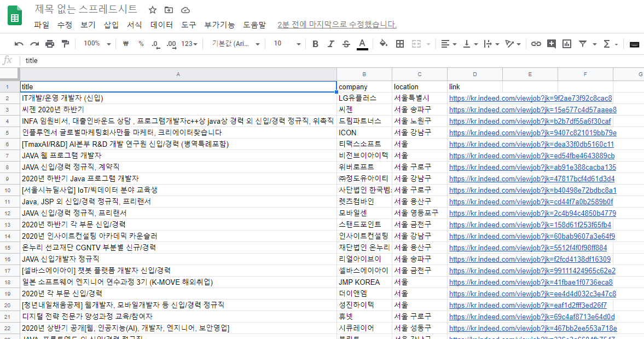The width and height of the screenshot is (644, 339).
Task: Open indeed link for ICON row
Action: 533,133
